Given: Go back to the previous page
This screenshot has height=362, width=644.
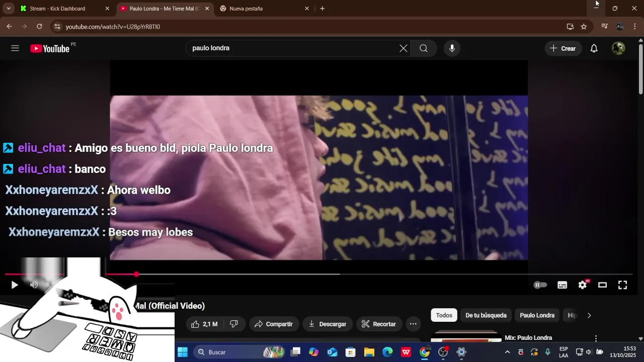Looking at the screenshot, I should click(x=9, y=27).
